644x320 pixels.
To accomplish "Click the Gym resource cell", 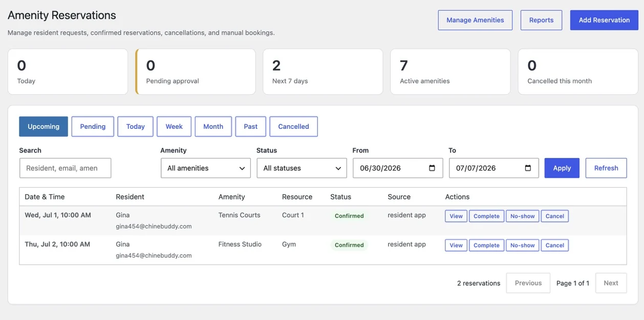I will 289,244.
